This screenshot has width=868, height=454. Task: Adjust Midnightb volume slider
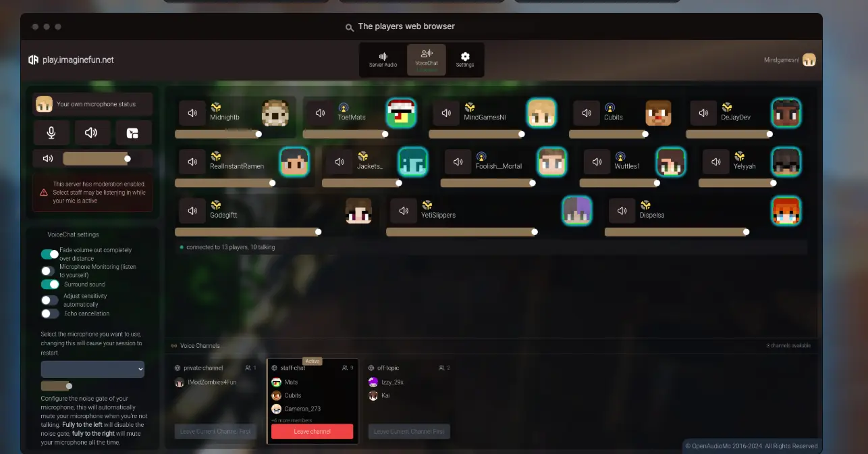(218, 134)
